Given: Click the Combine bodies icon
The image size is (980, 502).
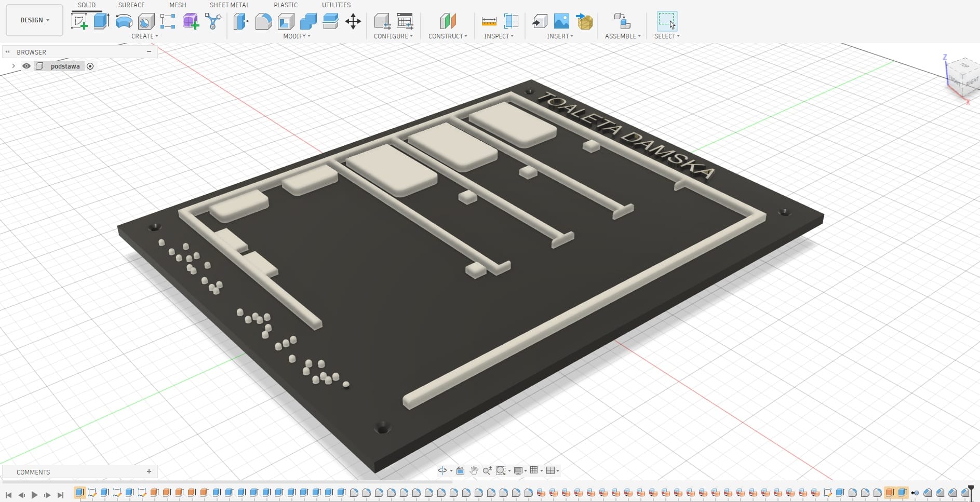Looking at the screenshot, I should pos(308,21).
